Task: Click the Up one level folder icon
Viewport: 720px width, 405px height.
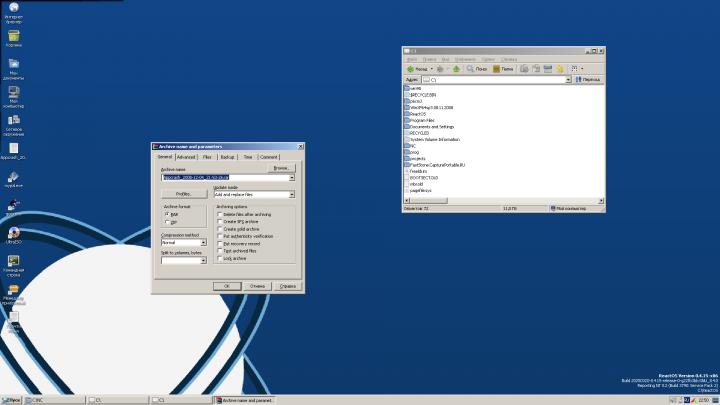Action: point(457,69)
